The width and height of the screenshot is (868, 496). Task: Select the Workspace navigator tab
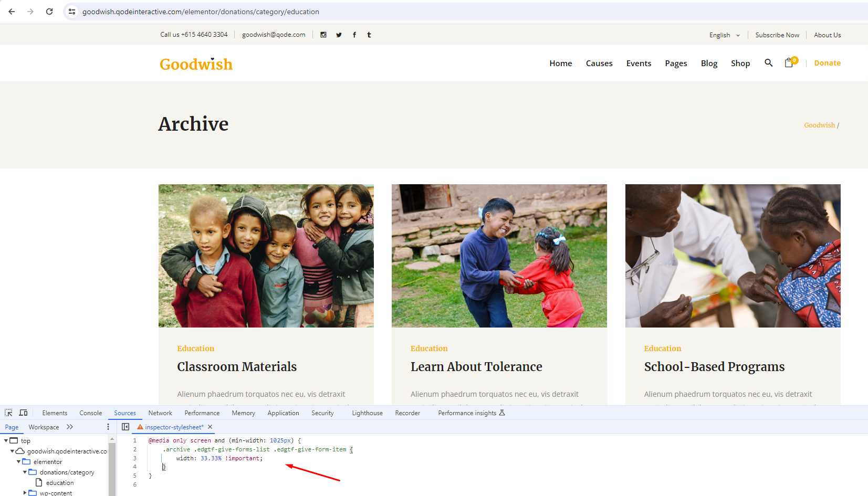pyautogui.click(x=44, y=427)
